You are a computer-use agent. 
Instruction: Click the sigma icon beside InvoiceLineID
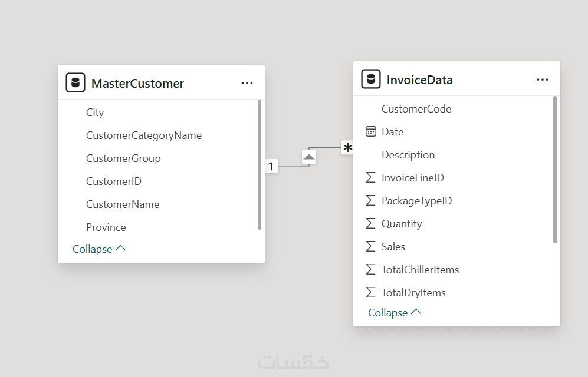371,178
